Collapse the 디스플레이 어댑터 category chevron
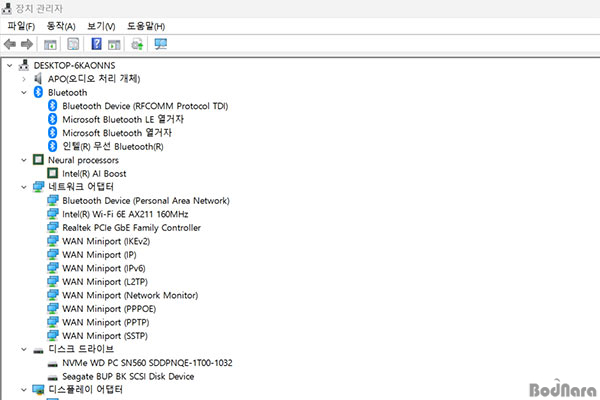Screen dimensions: 600x400 click(24, 390)
